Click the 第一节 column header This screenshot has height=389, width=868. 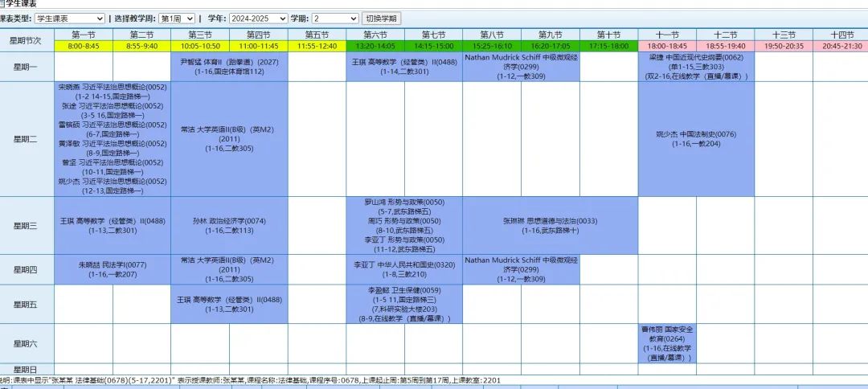click(84, 35)
